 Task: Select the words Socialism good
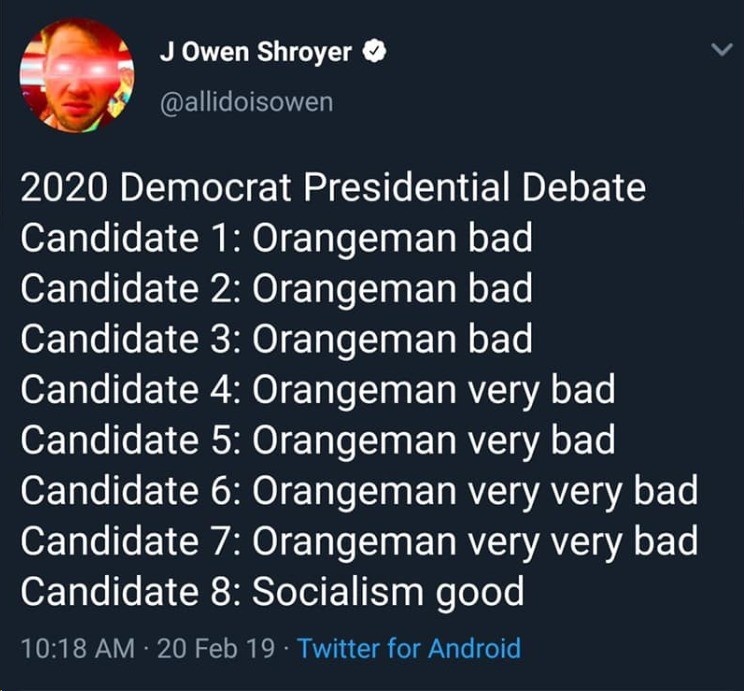pos(388,593)
